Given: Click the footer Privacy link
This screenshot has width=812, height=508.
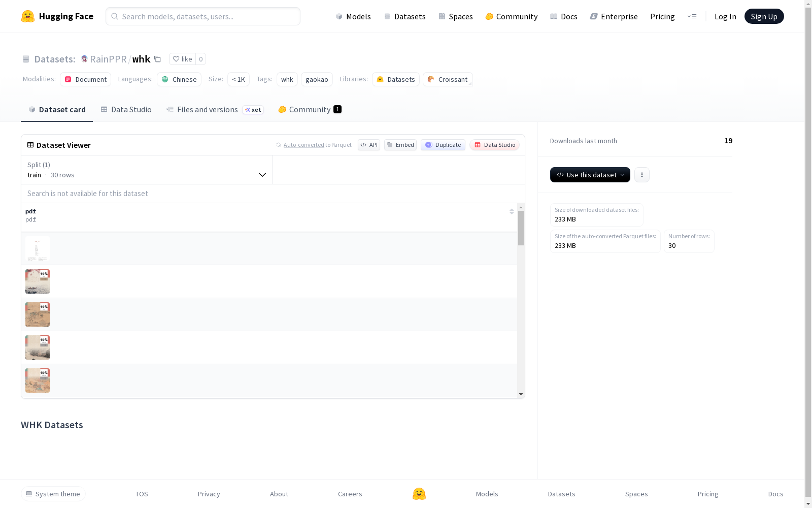Looking at the screenshot, I should [209, 494].
